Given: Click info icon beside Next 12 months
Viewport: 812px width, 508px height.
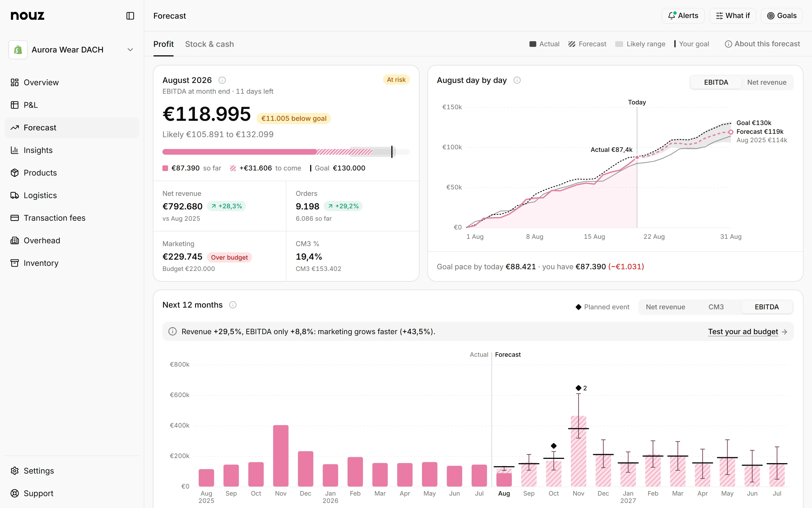Looking at the screenshot, I should point(233,305).
